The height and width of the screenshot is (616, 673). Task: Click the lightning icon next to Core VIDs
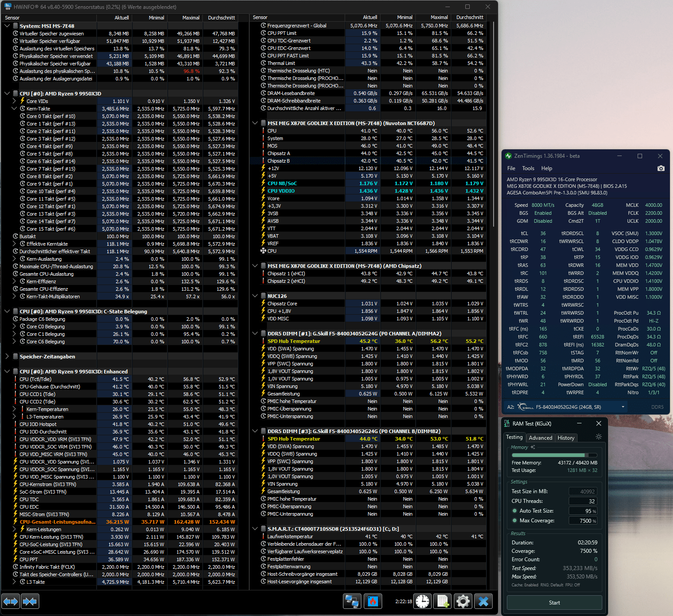pyautogui.click(x=23, y=101)
